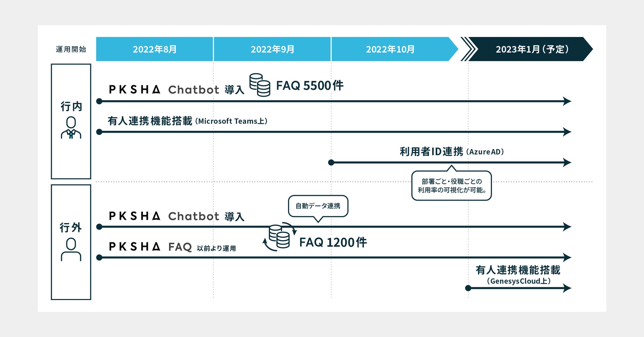Screen dimensions: 644x337
Task: Click the FAQ 1200件 text
Action: pos(333,242)
